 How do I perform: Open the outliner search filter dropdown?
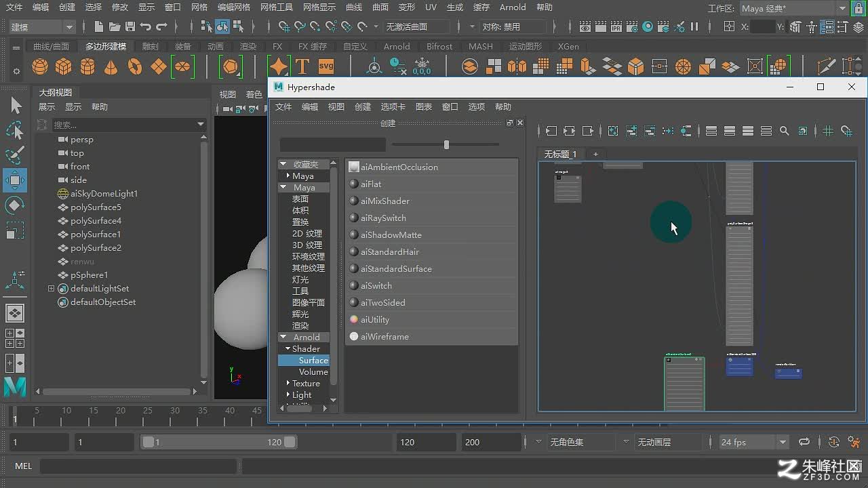coord(201,124)
